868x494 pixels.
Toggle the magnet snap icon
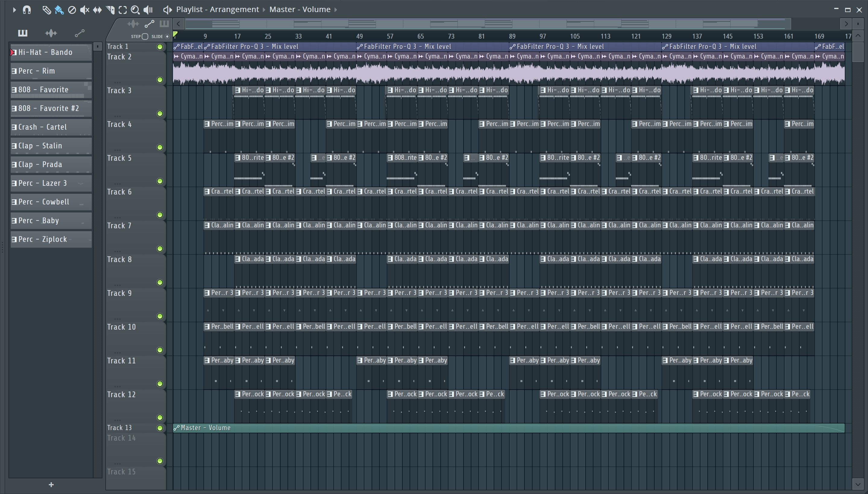click(27, 10)
